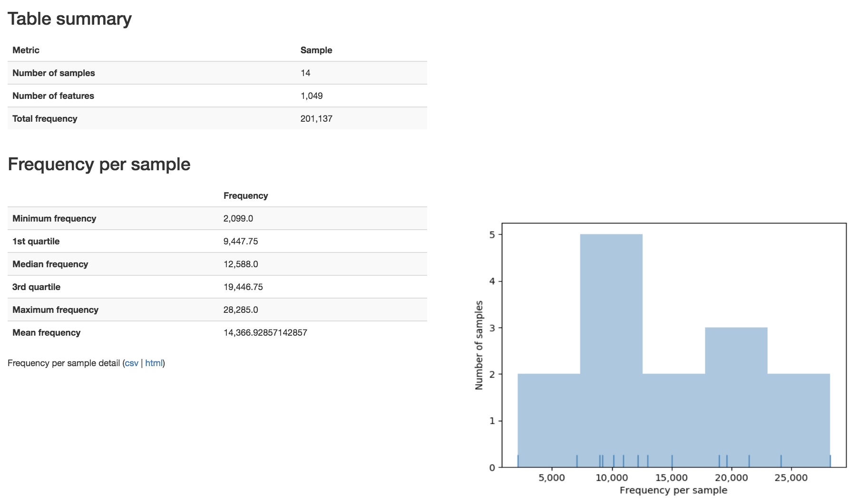Select the Metric column header
860x504 pixels.
(x=26, y=50)
